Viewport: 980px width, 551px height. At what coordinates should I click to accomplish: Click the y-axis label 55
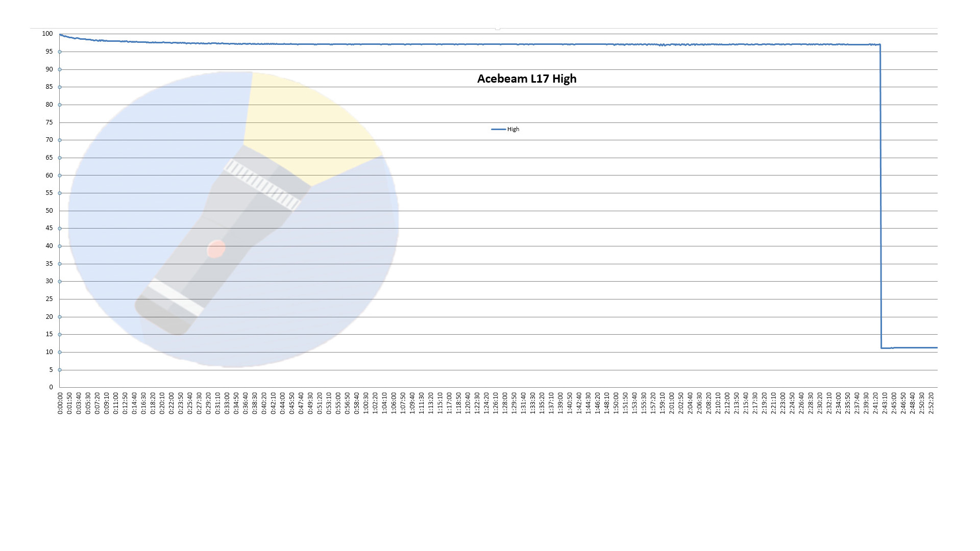[49, 193]
